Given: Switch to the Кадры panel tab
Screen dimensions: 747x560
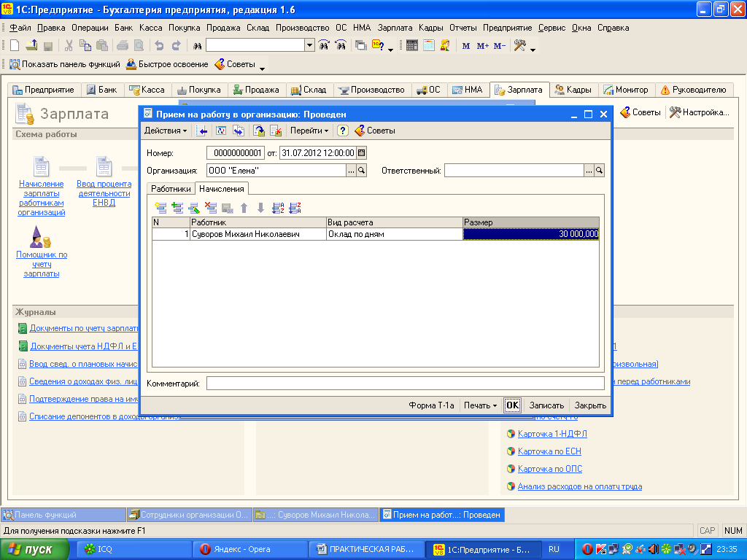Looking at the screenshot, I should (x=573, y=90).
